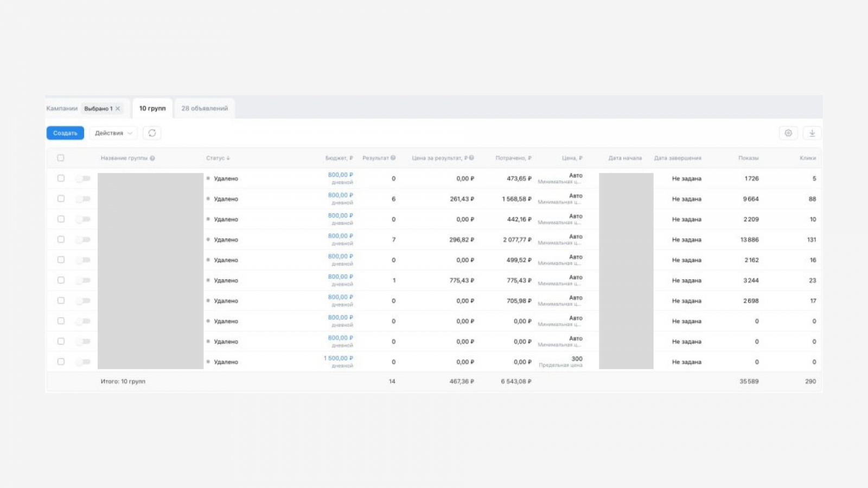Remove the 'Выбрано 1' filter with X
Screen dimensions: 868x488
(x=118, y=108)
